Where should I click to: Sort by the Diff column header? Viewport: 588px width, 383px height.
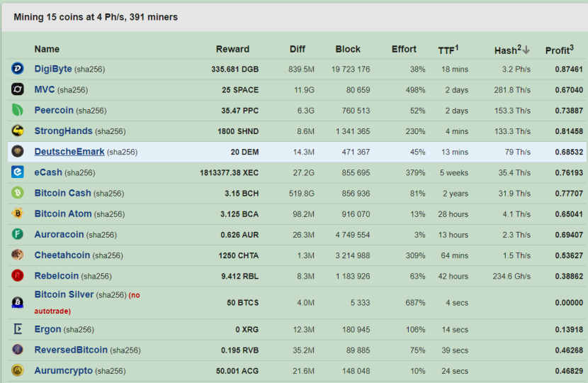click(x=298, y=49)
